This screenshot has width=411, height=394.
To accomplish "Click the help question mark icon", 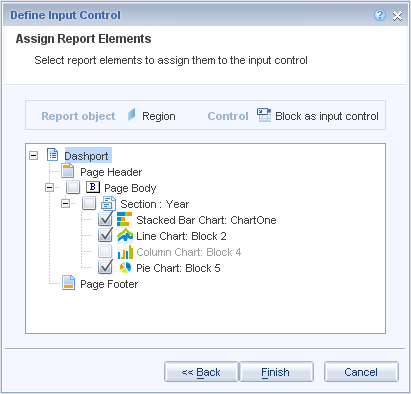I will [380, 15].
